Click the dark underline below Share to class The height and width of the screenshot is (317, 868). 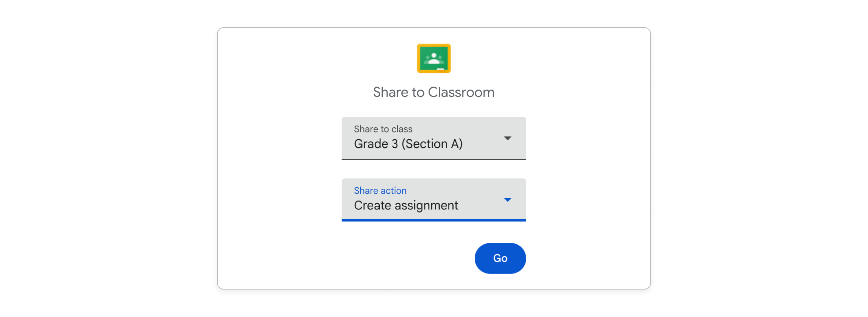tap(433, 159)
